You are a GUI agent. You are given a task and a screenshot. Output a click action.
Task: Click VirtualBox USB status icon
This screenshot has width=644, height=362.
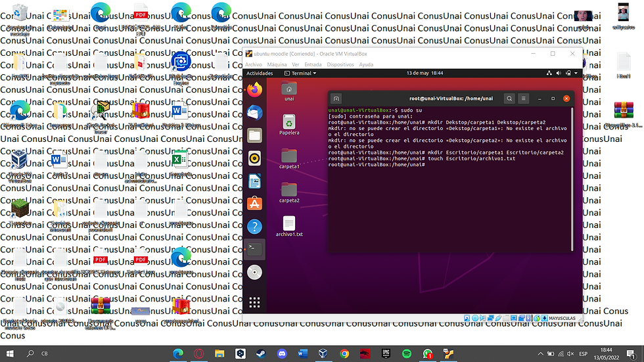(498, 318)
